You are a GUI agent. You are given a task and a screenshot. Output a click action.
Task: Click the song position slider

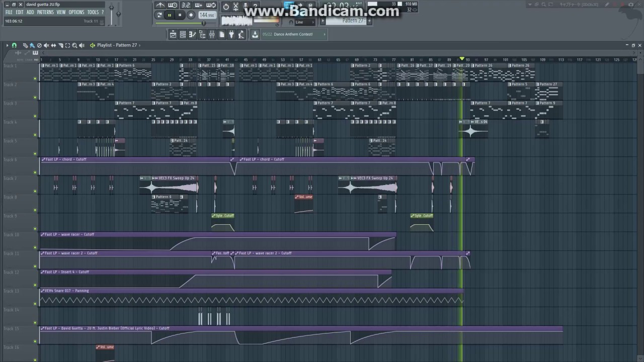click(x=186, y=23)
